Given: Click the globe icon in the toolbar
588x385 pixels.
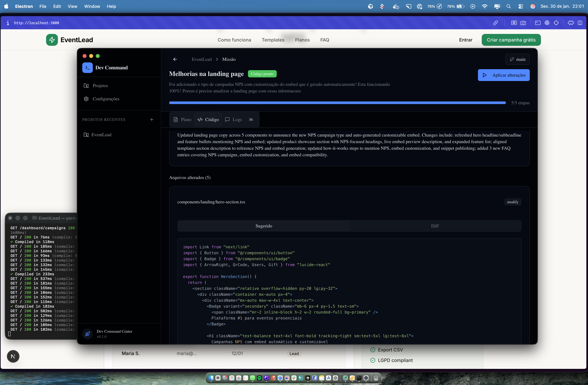Looking at the screenshot, I should [547, 23].
